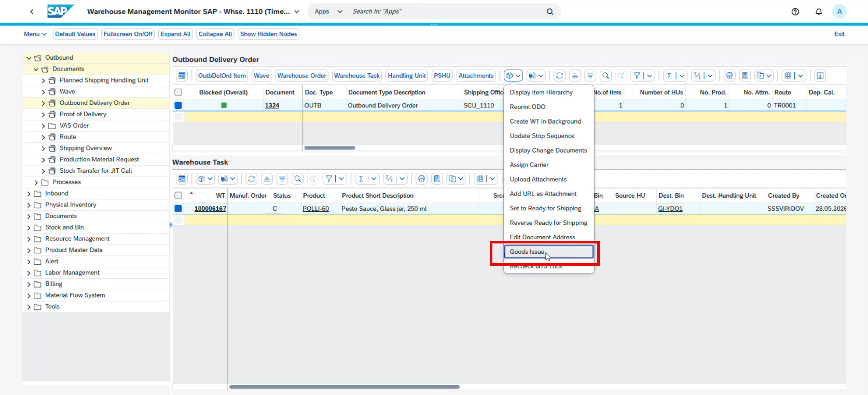Click search magnifier in Outbound Delivery Order toolbar
Image resolution: width=868 pixels, height=395 pixels.
tap(605, 76)
